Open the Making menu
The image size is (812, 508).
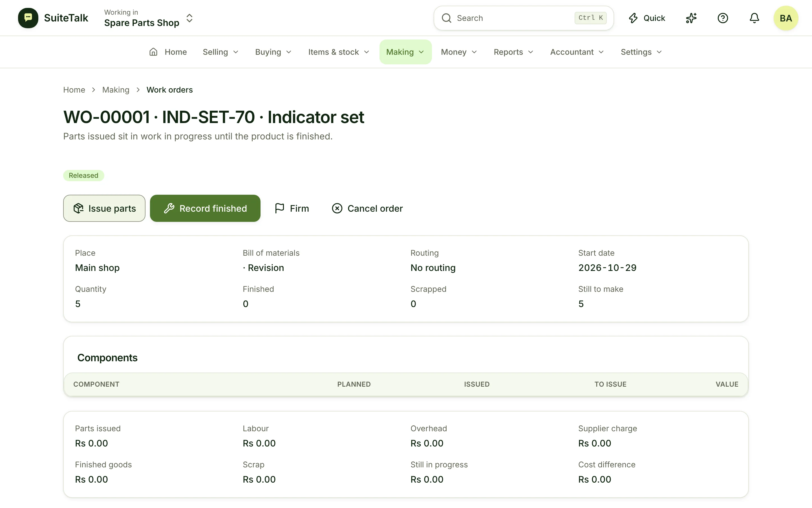pos(405,52)
